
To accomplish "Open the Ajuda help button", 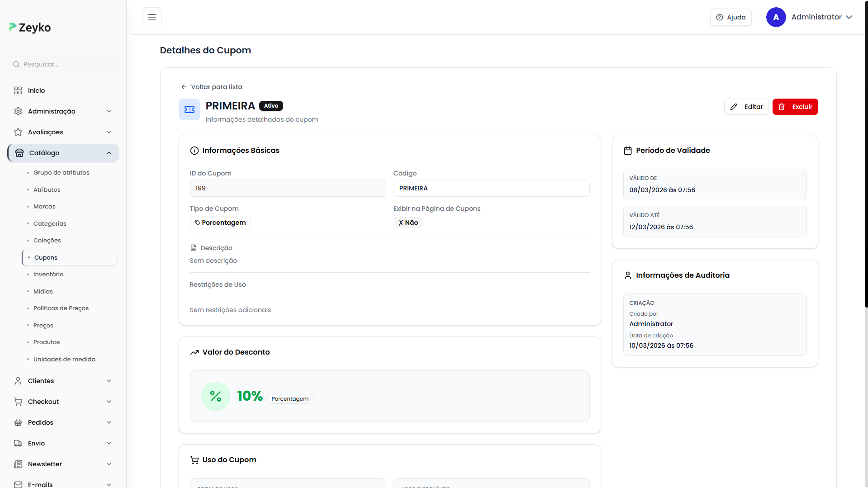I will click(x=730, y=17).
